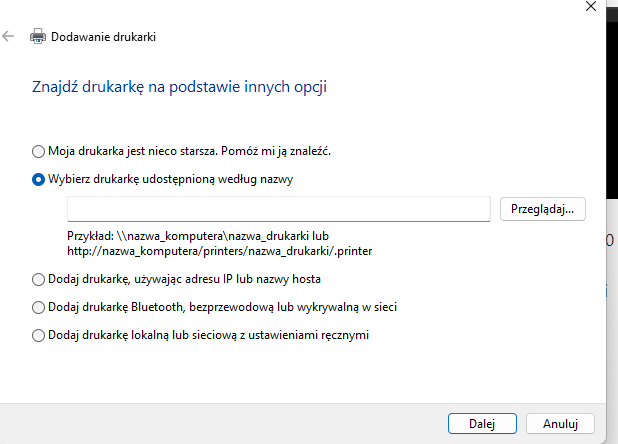Image resolution: width=618 pixels, height=444 pixels.
Task: Open the Przeglądaj... browse dialog
Action: (542, 209)
